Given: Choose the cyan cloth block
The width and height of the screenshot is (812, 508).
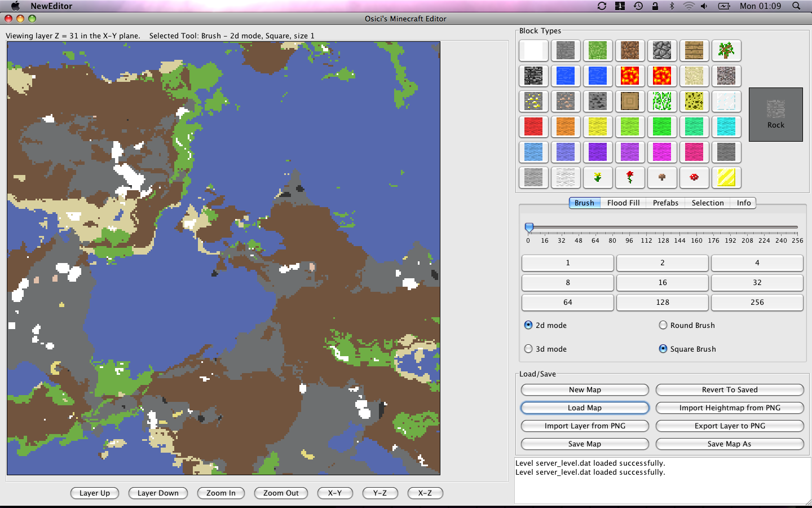Looking at the screenshot, I should click(726, 126).
